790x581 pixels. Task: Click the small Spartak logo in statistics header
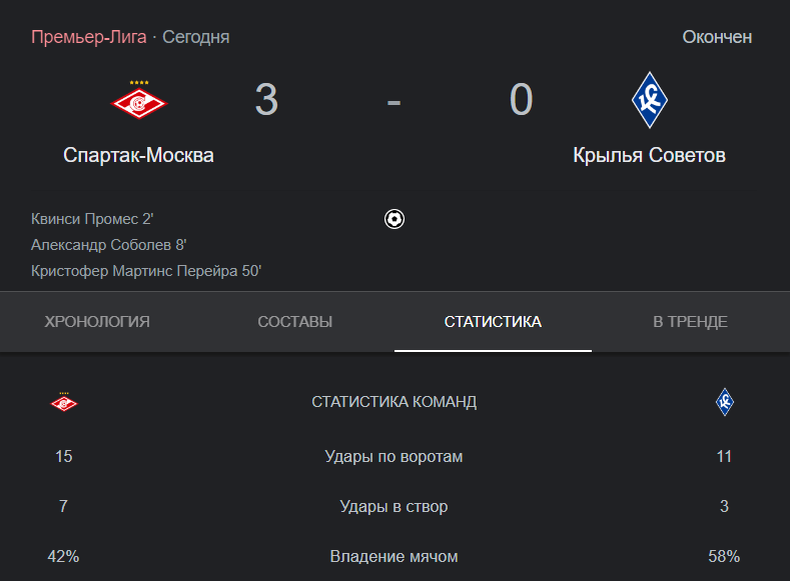pyautogui.click(x=64, y=402)
